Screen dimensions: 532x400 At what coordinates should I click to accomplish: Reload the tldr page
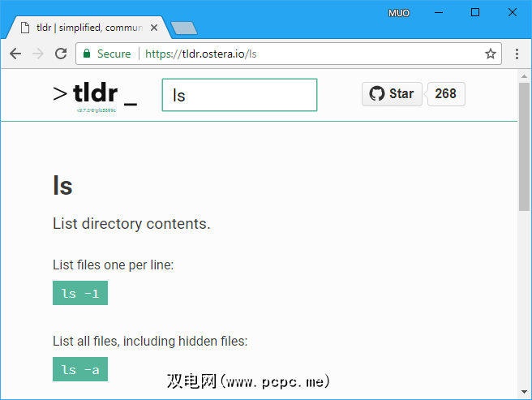tap(61, 54)
